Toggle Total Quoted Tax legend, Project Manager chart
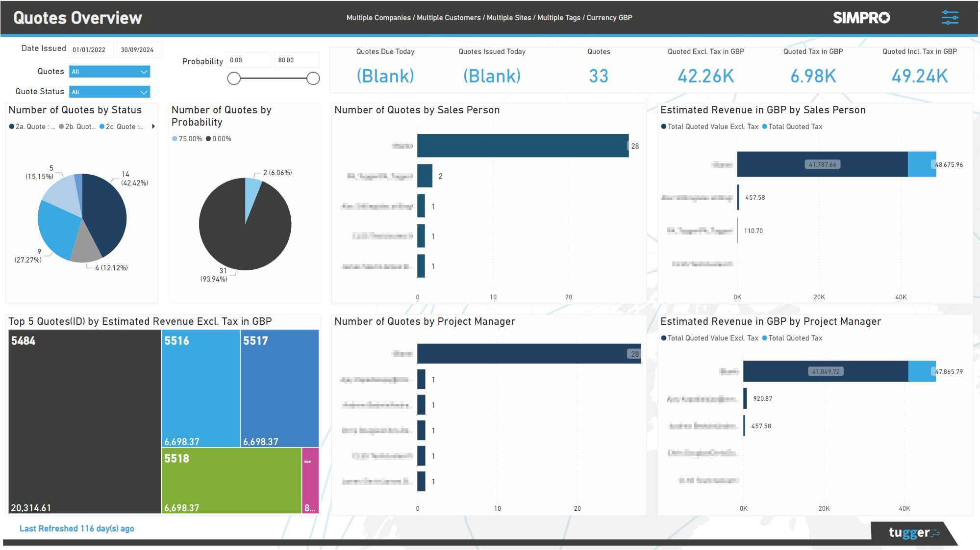 (x=792, y=338)
